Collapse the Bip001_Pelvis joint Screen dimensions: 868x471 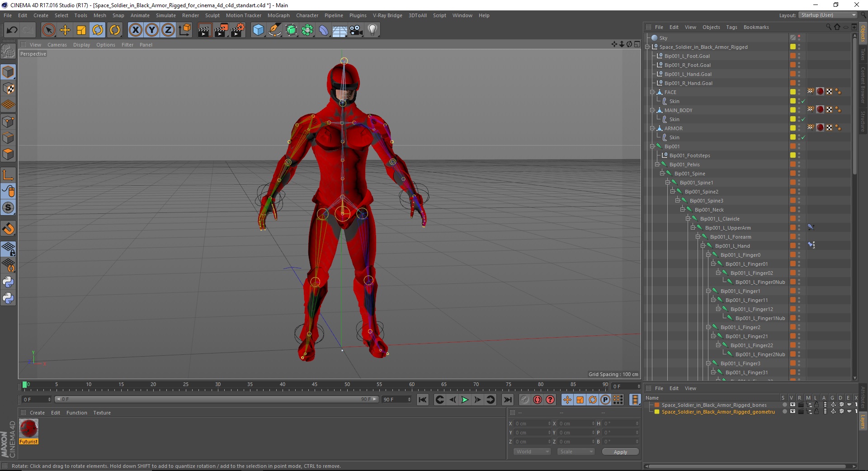click(x=657, y=165)
